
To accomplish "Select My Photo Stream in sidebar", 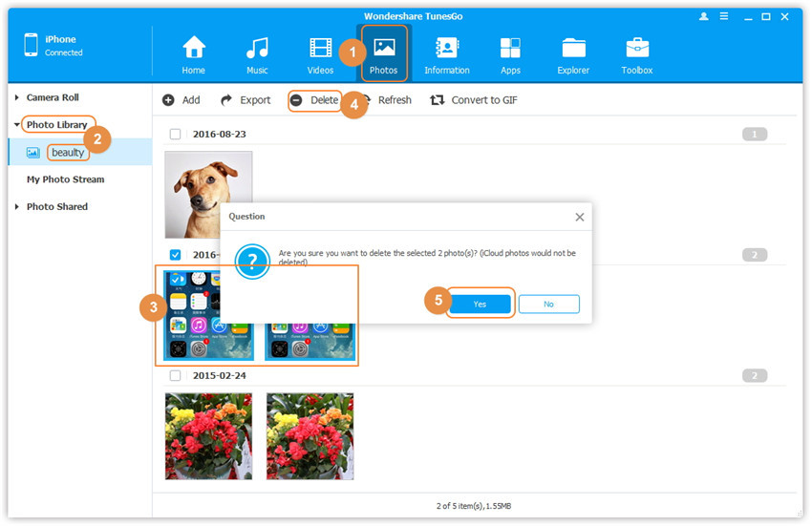I will pyautogui.click(x=65, y=179).
